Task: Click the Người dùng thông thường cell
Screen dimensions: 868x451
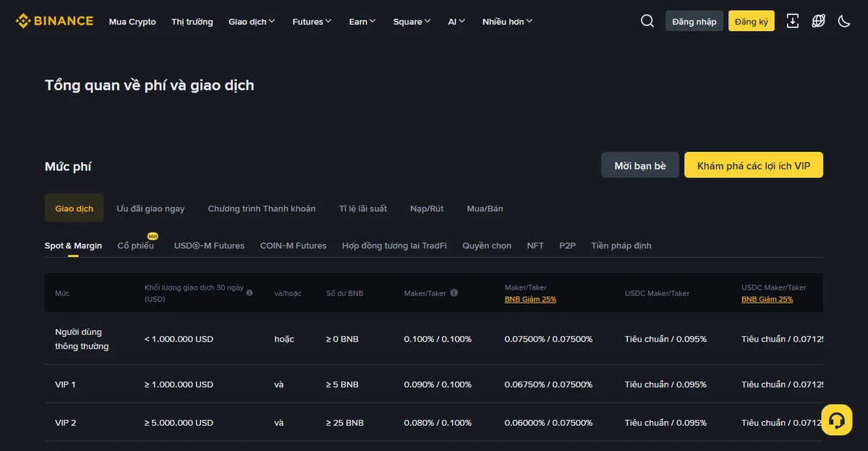Action: coord(82,339)
